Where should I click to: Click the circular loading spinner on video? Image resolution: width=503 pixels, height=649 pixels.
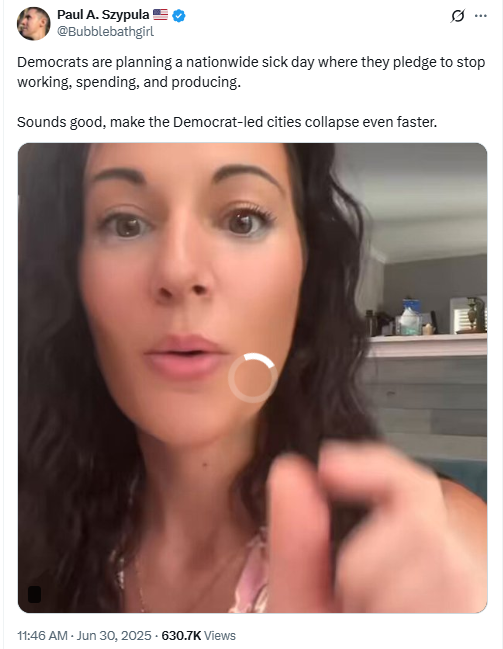[x=253, y=377]
